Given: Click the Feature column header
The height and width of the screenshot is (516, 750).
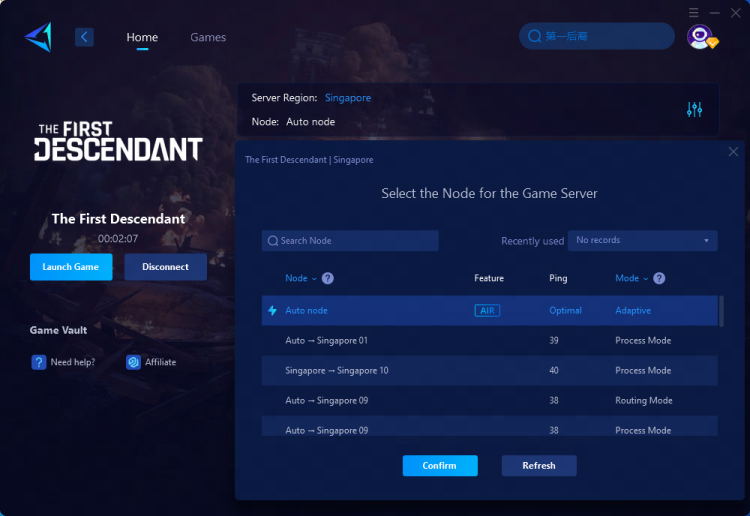Looking at the screenshot, I should tap(489, 278).
